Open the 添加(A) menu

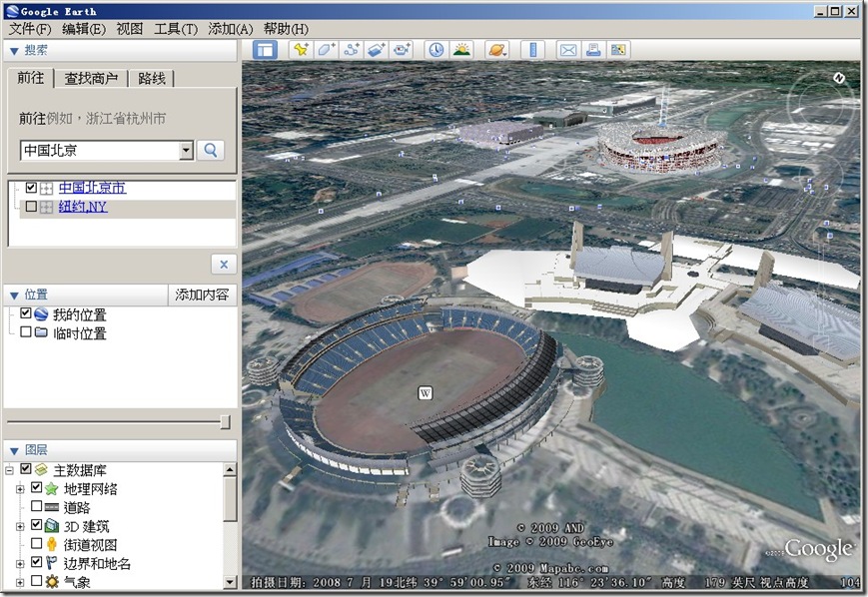coord(231,29)
